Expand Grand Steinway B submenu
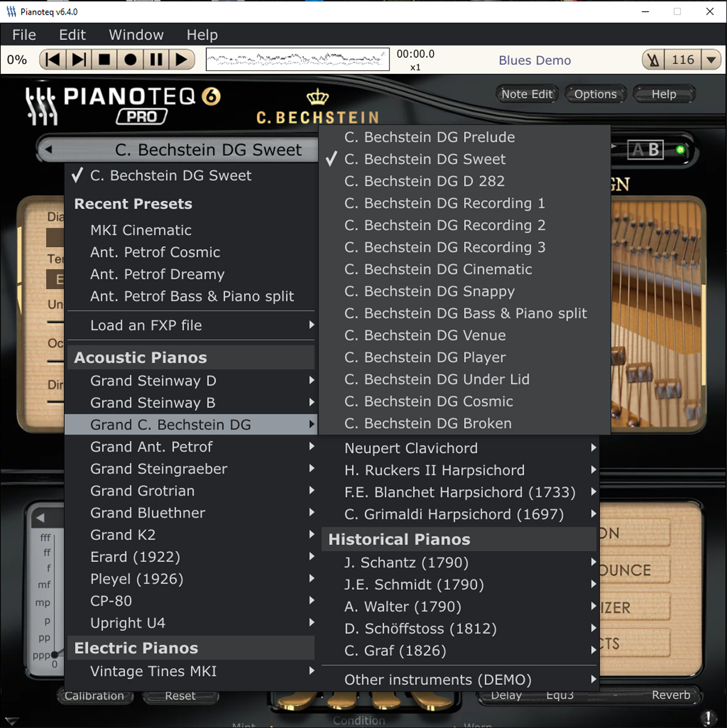Image resolution: width=727 pixels, height=728 pixels. tap(191, 402)
